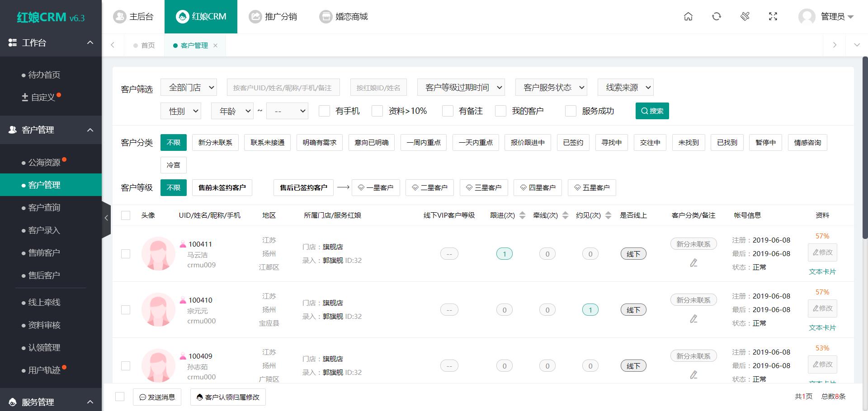The image size is (868, 411).
Task: Close the 客户管理 tab
Action: [215, 46]
